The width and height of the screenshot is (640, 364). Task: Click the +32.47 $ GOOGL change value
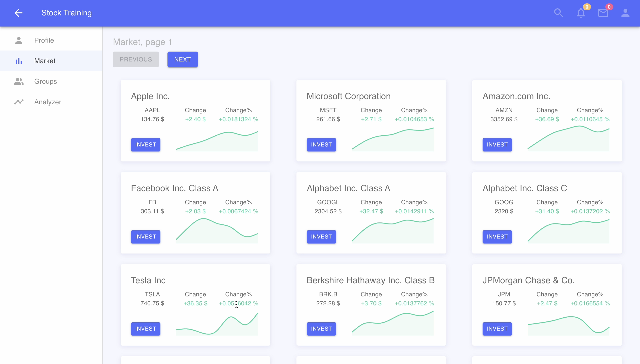pos(371,211)
